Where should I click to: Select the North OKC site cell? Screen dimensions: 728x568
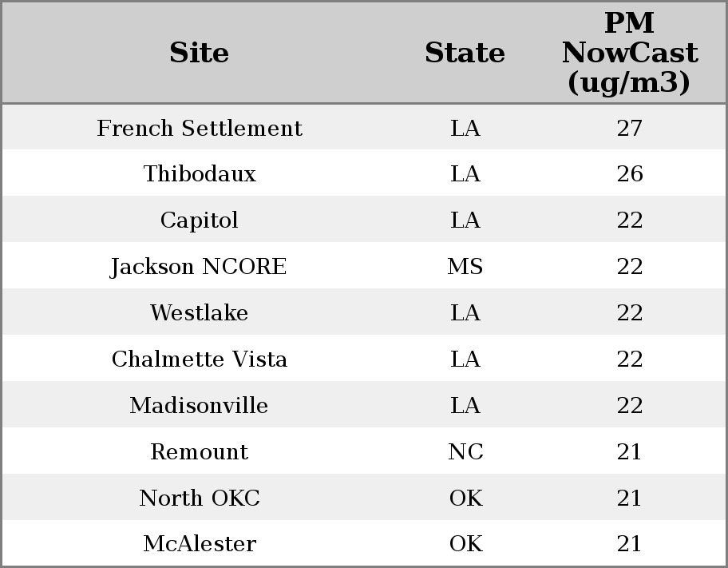[x=200, y=498]
